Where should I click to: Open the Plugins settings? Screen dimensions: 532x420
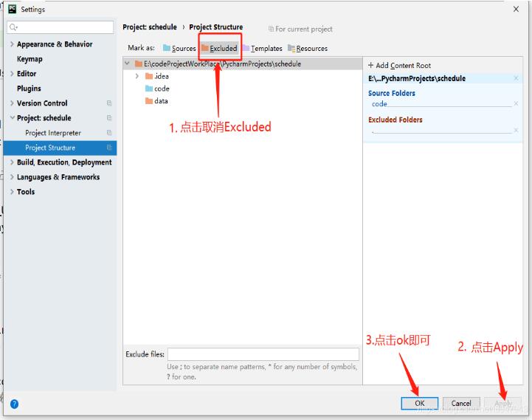tap(29, 89)
